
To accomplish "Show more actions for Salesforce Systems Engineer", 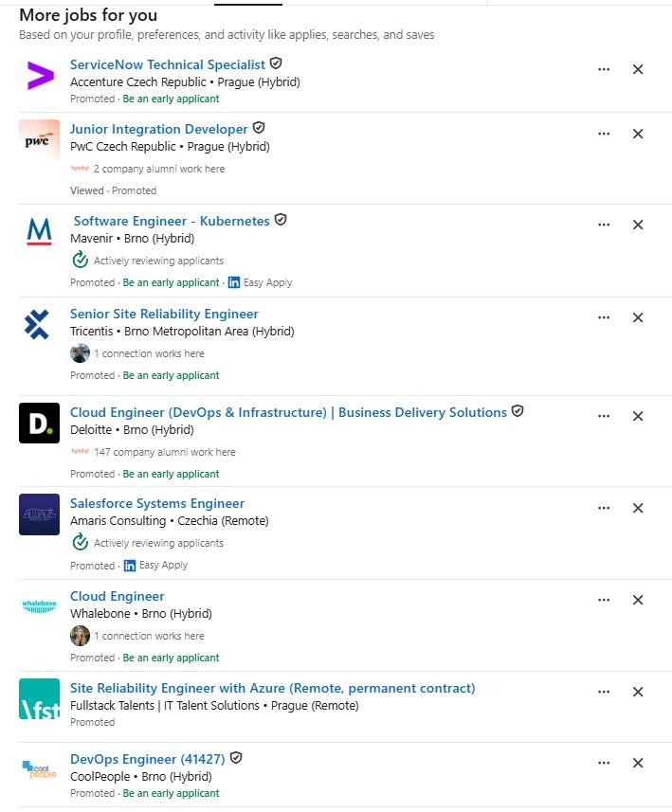I will (604, 508).
